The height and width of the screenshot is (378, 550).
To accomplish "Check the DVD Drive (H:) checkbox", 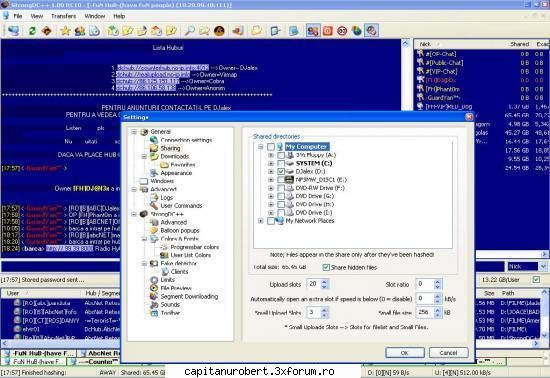I will coord(281,204).
